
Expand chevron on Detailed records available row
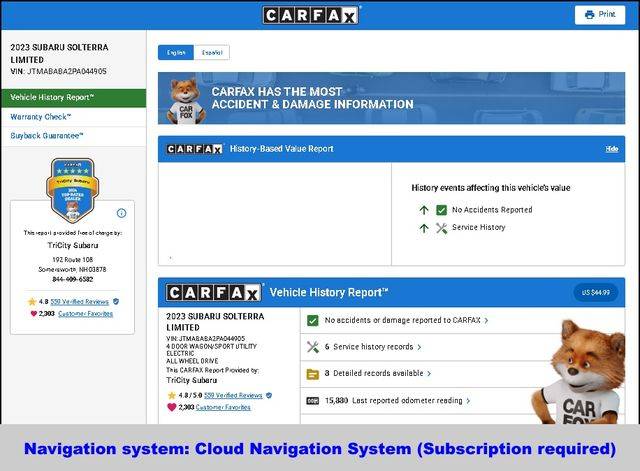(429, 373)
